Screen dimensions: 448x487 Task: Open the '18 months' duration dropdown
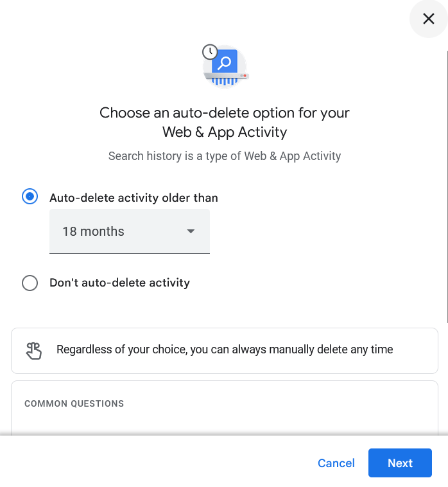(x=130, y=231)
